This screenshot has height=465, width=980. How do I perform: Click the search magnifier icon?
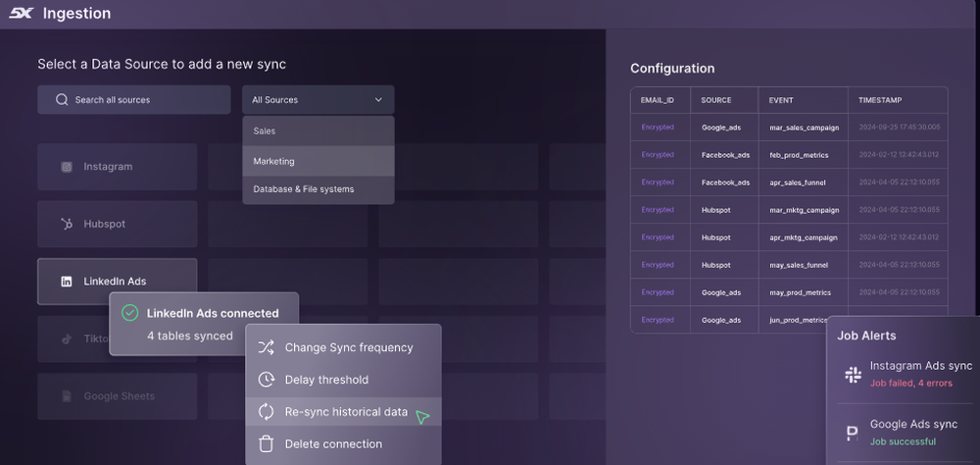tap(61, 99)
